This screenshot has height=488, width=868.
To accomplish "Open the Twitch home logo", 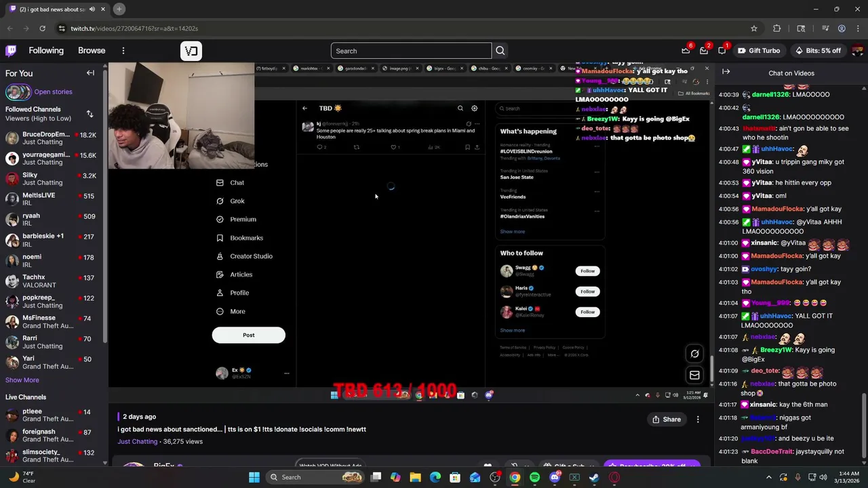I will [x=11, y=51].
